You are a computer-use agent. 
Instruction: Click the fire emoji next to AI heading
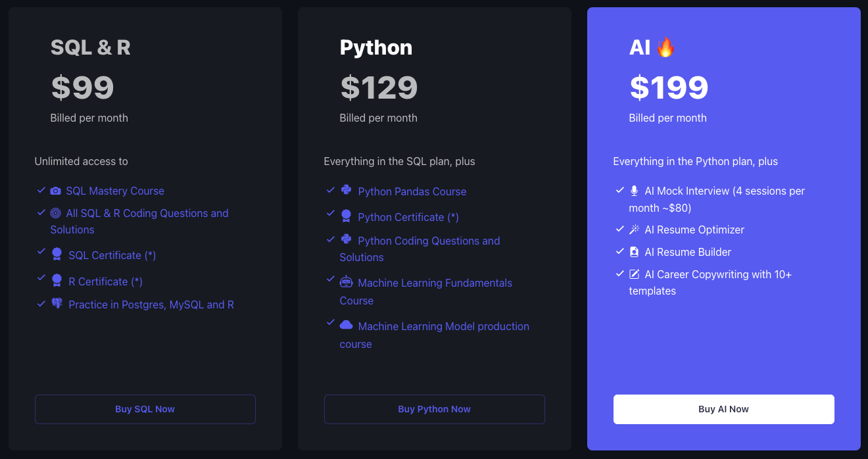(665, 47)
